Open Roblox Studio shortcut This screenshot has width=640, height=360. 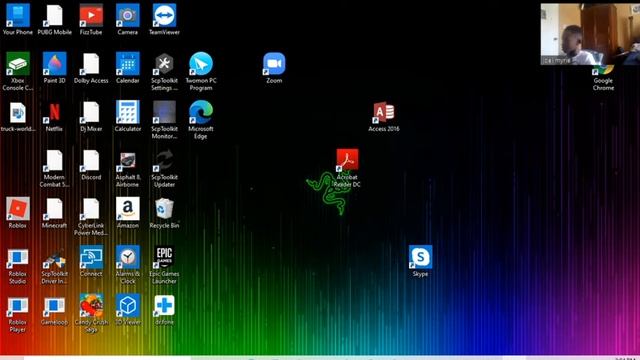18,257
